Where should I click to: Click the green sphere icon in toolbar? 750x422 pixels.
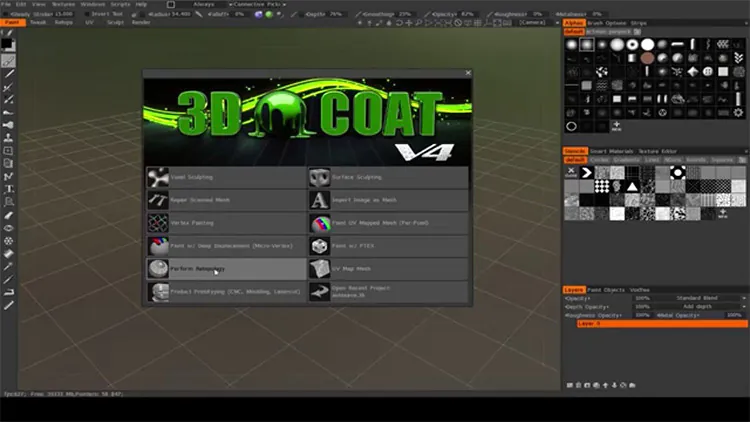(269, 14)
